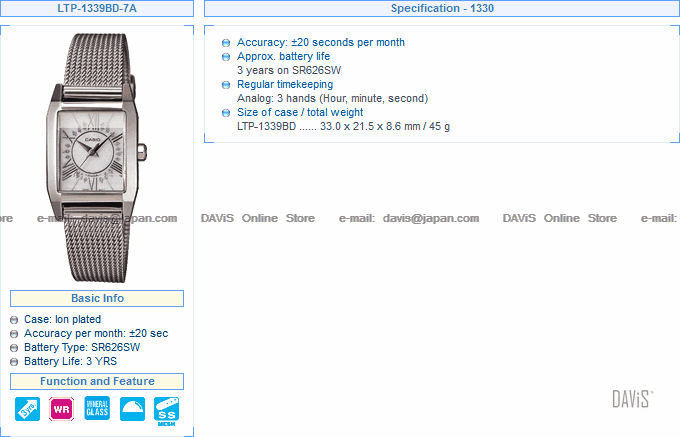Click the Size of case / total weight heading

[x=300, y=112]
